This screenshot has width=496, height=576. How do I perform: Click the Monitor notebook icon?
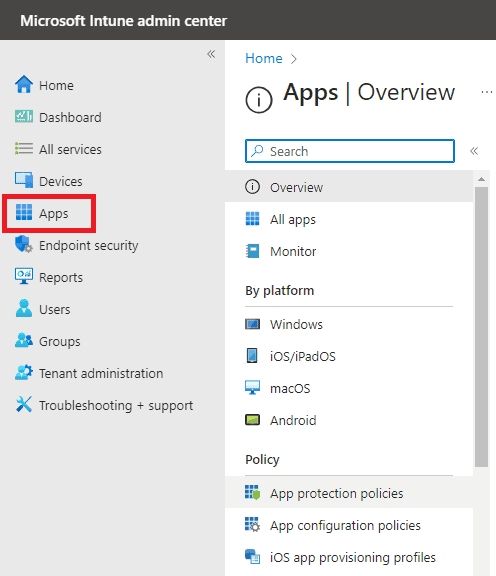point(252,251)
